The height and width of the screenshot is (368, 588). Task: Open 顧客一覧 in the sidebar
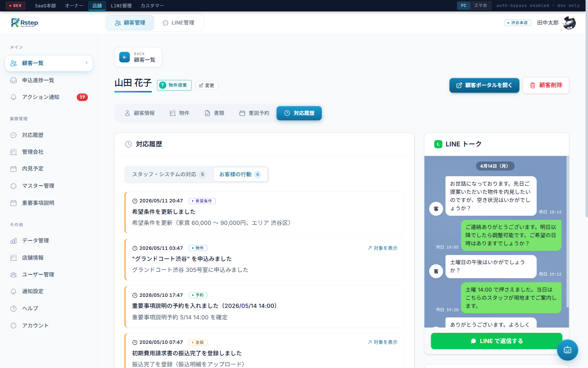click(49, 63)
